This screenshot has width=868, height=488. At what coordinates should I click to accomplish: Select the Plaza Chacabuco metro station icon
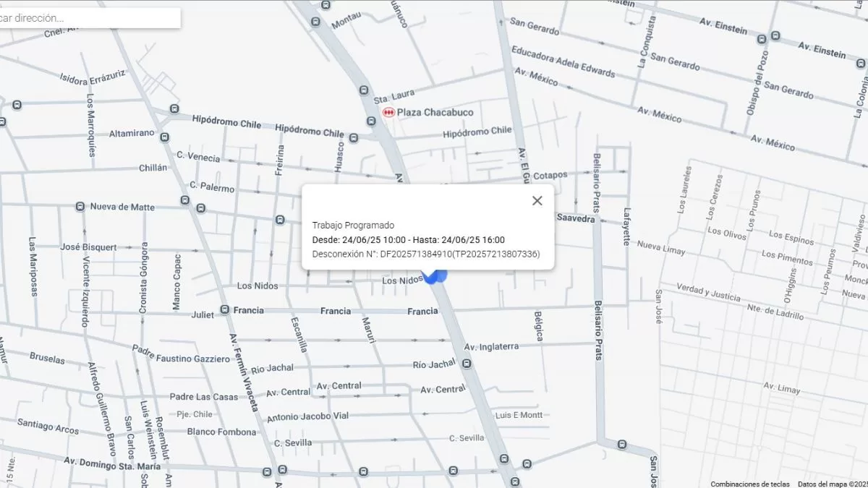388,113
